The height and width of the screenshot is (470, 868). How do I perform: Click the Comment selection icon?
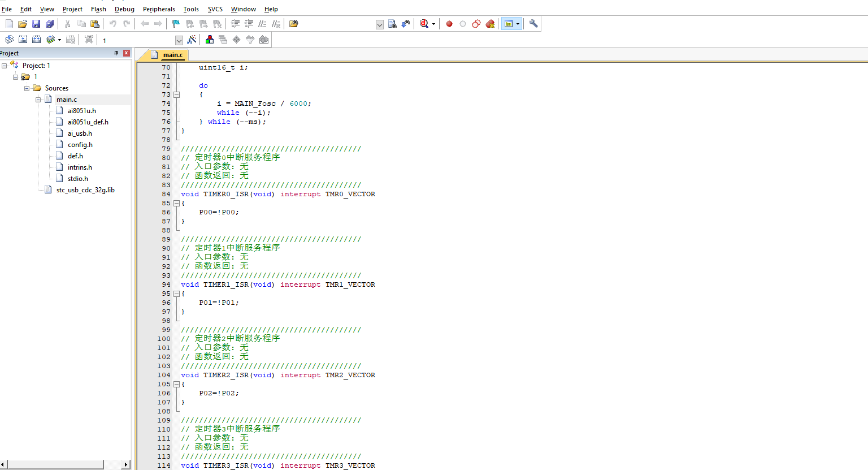[262, 24]
